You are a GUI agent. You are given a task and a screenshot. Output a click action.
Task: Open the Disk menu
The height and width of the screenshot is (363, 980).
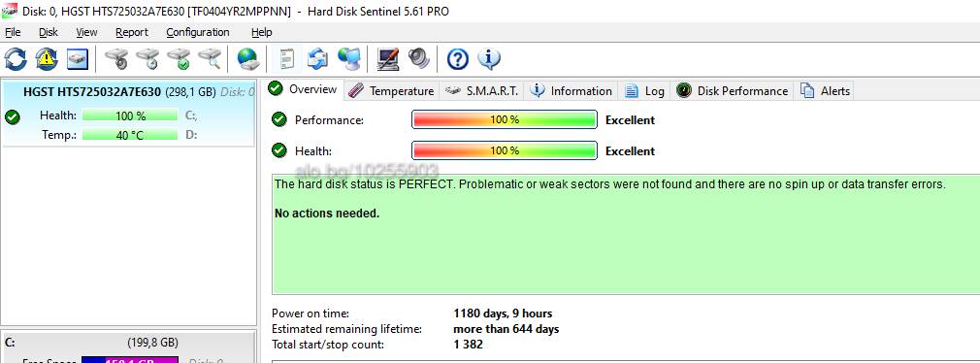point(49,32)
